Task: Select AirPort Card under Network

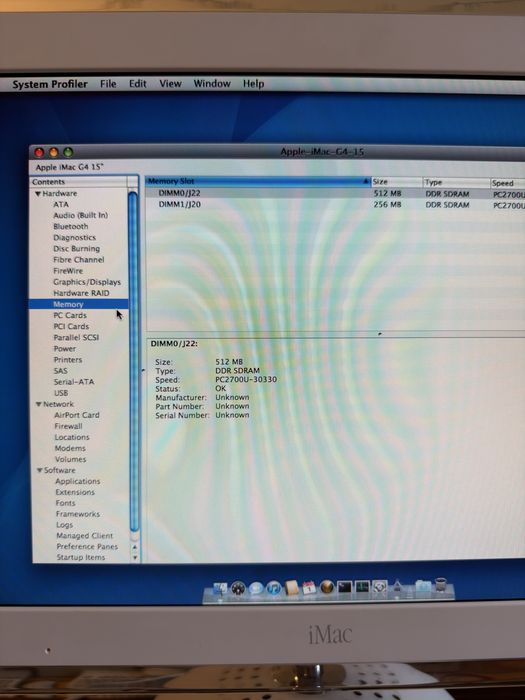Action: 77,415
